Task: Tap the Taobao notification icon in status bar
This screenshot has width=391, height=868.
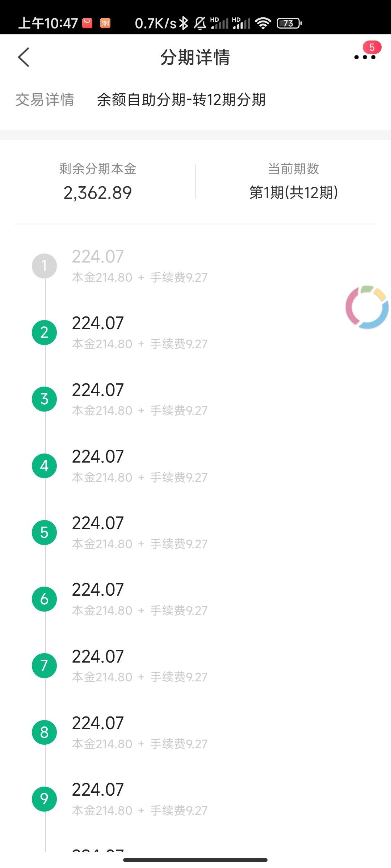Action: point(105,23)
